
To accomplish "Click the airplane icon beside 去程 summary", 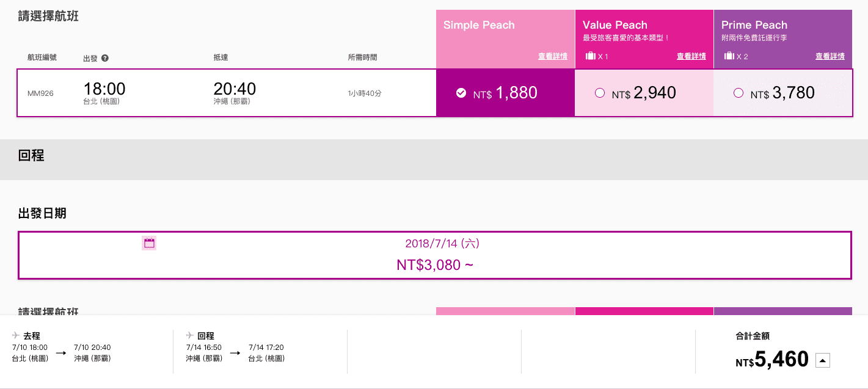I will click(x=16, y=335).
